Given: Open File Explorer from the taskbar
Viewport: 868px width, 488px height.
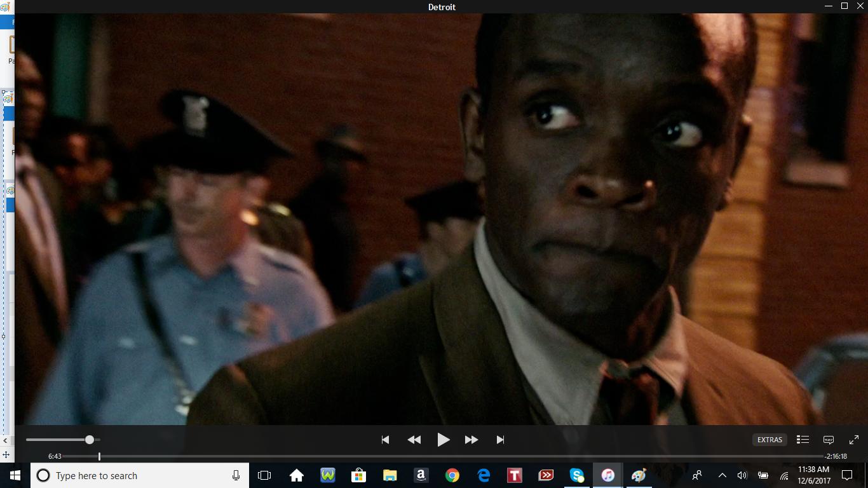Looking at the screenshot, I should [x=390, y=475].
